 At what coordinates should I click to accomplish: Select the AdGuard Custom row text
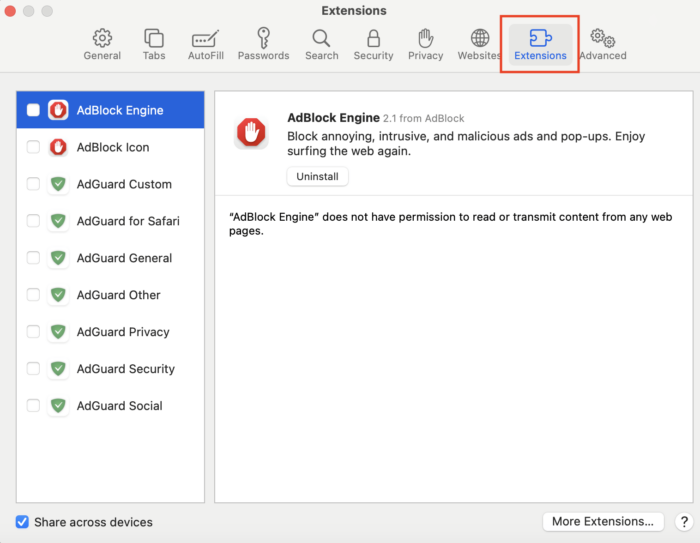pyautogui.click(x=124, y=184)
